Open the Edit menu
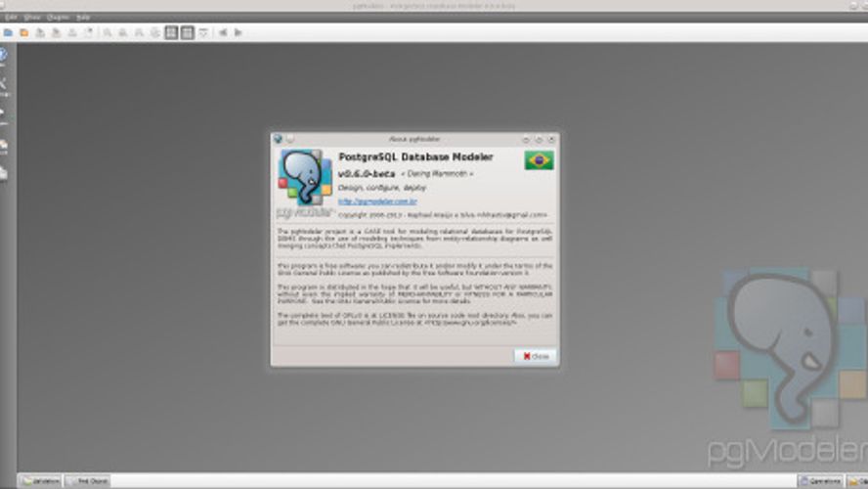868x489 pixels. 11,18
